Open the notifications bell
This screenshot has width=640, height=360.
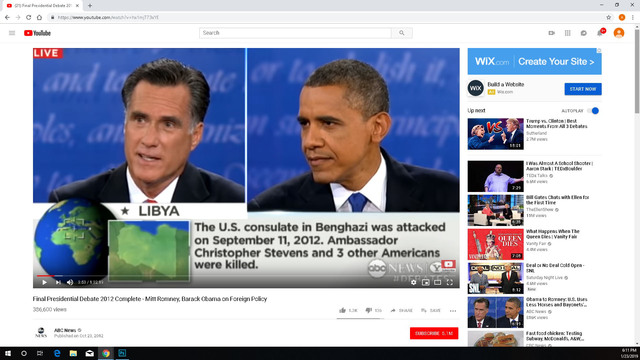click(600, 33)
